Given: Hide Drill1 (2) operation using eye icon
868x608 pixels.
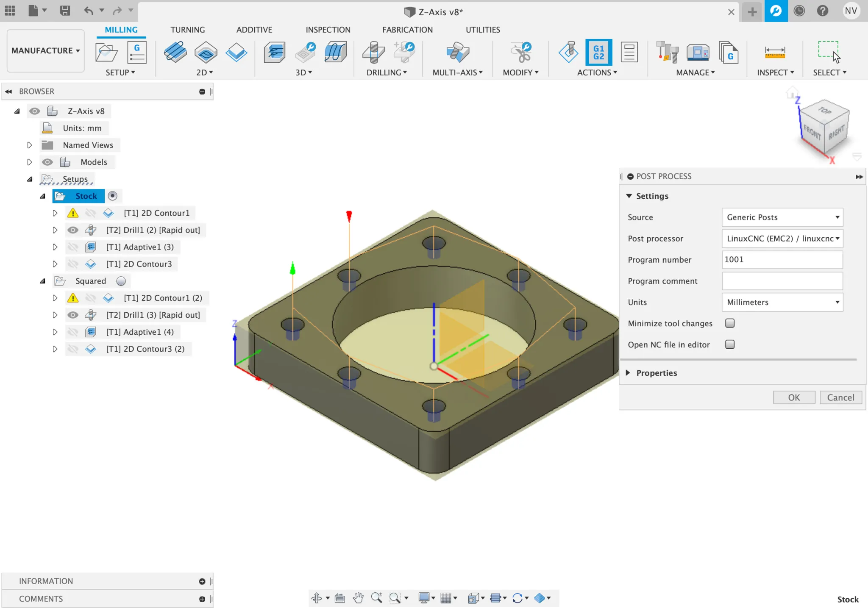Looking at the screenshot, I should tap(73, 230).
